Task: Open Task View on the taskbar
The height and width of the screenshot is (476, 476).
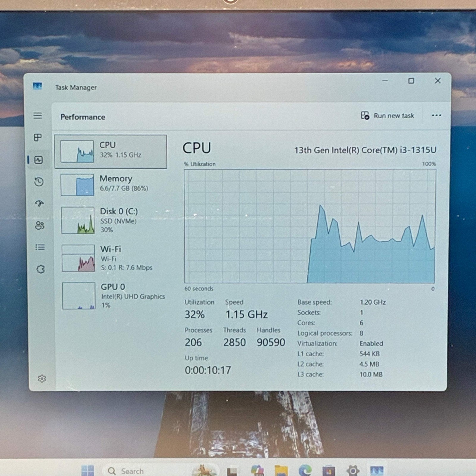Action: coord(232,471)
